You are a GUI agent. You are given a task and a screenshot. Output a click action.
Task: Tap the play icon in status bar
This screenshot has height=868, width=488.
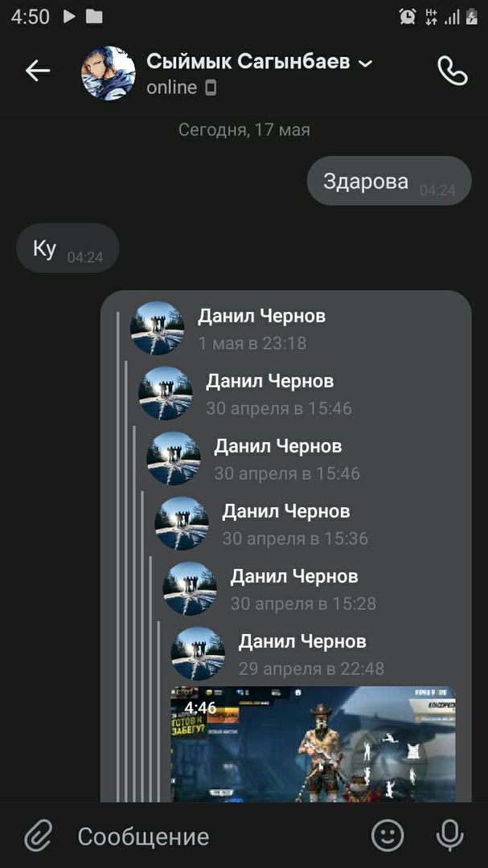68,17
